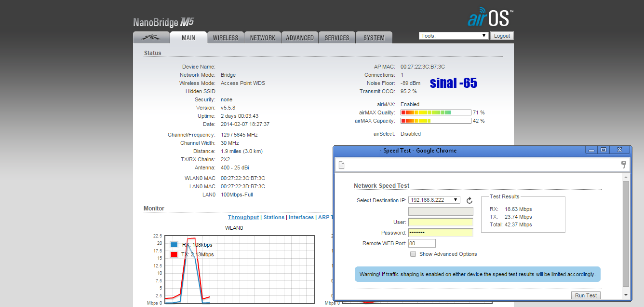Open the Interfaces monitor link
This screenshot has height=307, width=644.
(301, 217)
